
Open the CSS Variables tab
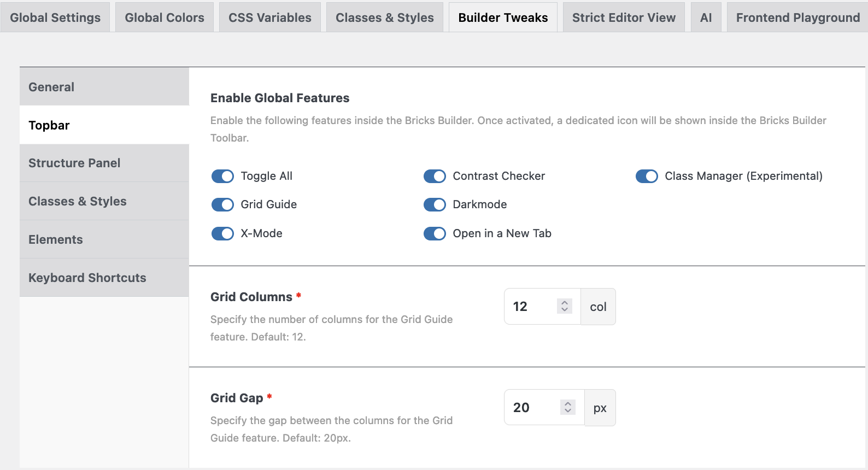pos(270,17)
